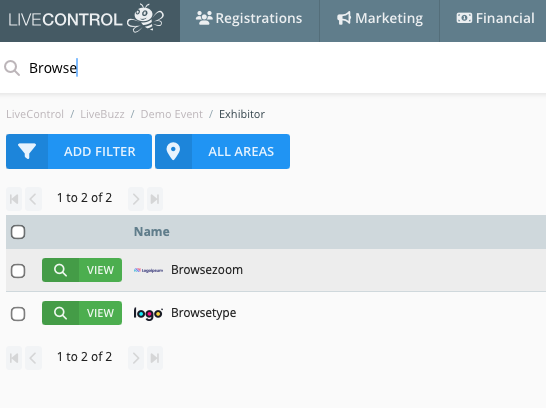Click the LiveControl bee logo

(86, 18)
